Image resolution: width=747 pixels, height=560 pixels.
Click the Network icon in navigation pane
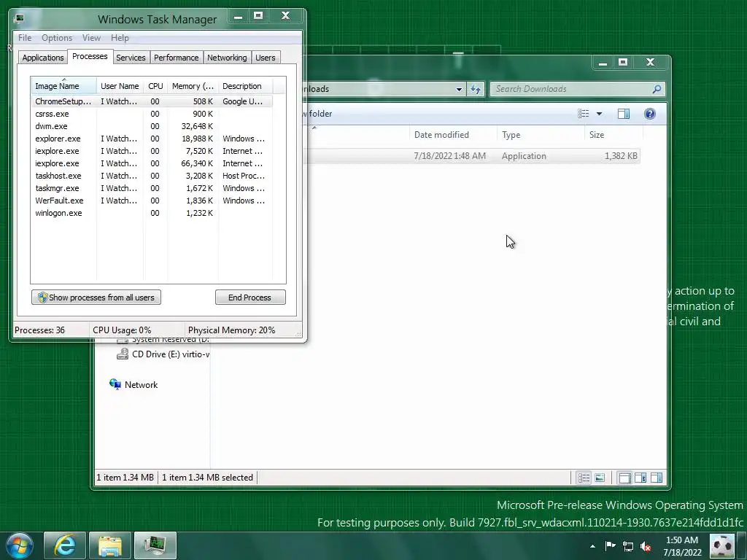coord(115,384)
